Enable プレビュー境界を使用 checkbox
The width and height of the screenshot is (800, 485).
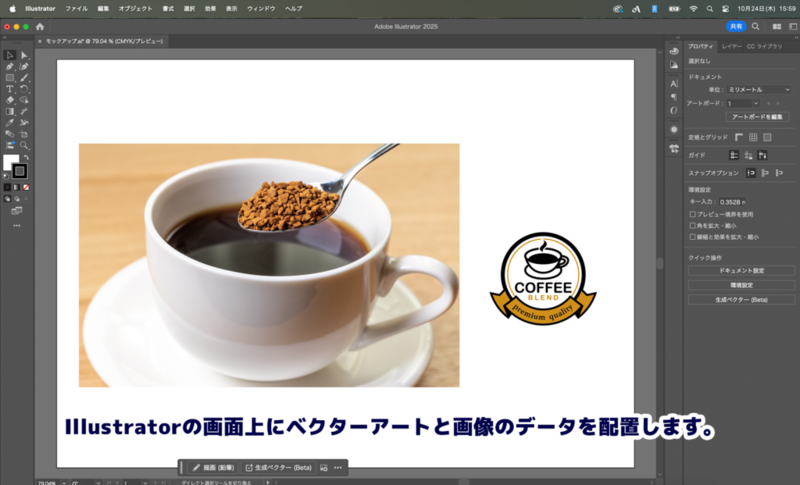click(692, 214)
